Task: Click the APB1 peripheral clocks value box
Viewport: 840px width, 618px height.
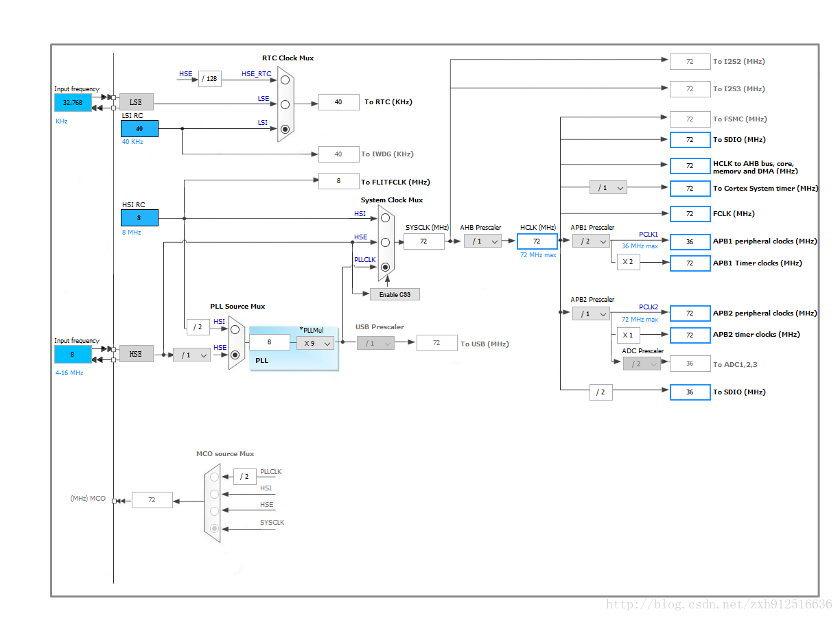Action: coord(690,241)
